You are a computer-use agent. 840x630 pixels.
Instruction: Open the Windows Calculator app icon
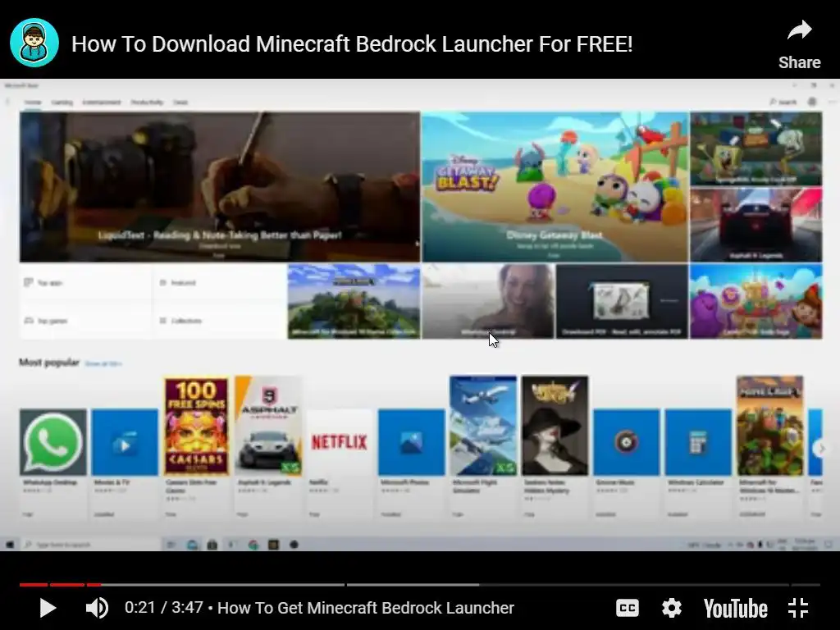[x=698, y=442]
